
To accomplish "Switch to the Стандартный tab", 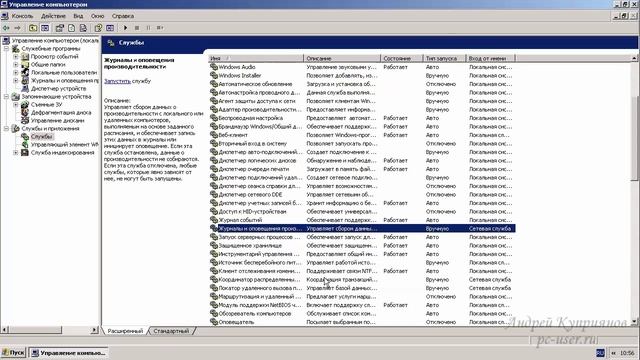I will pyautogui.click(x=171, y=331).
